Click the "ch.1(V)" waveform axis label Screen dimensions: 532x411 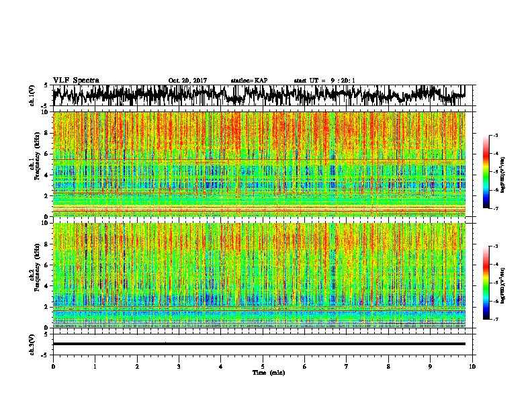[32, 95]
